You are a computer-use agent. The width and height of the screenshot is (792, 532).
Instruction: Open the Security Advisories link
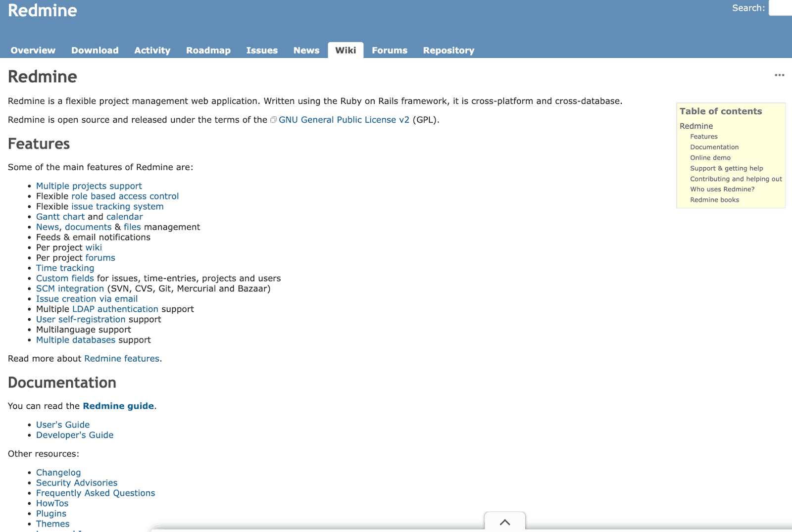[x=77, y=483]
